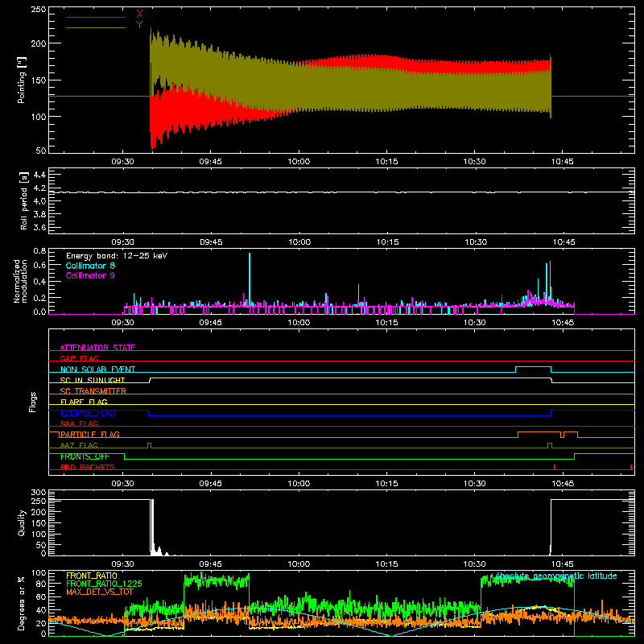Click the GAP_FLAG label
This screenshot has height=644, width=644.
pos(79,358)
